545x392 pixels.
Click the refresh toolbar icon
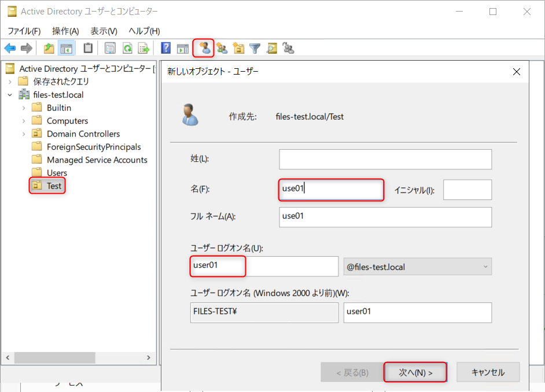[127, 49]
